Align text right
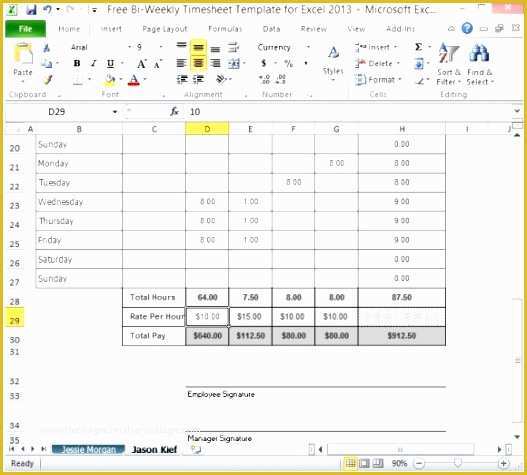 (x=215, y=63)
